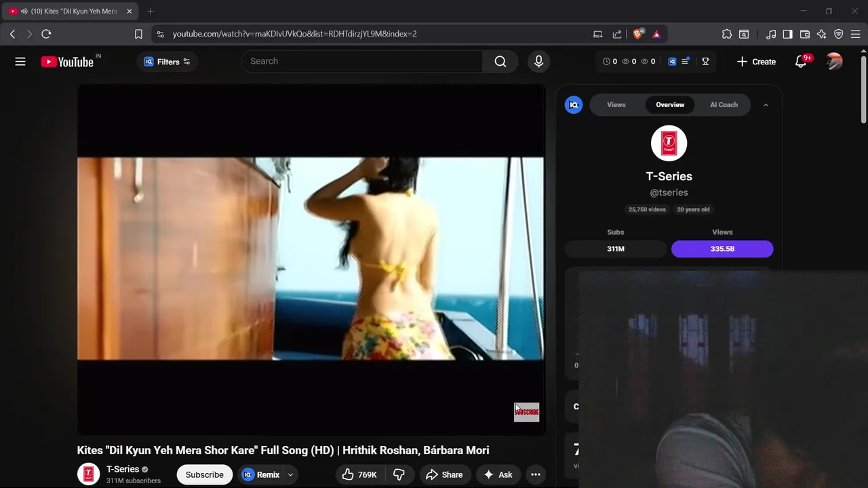868x488 pixels.
Task: Mute the tab via speaker icon
Action: pyautogui.click(x=24, y=12)
